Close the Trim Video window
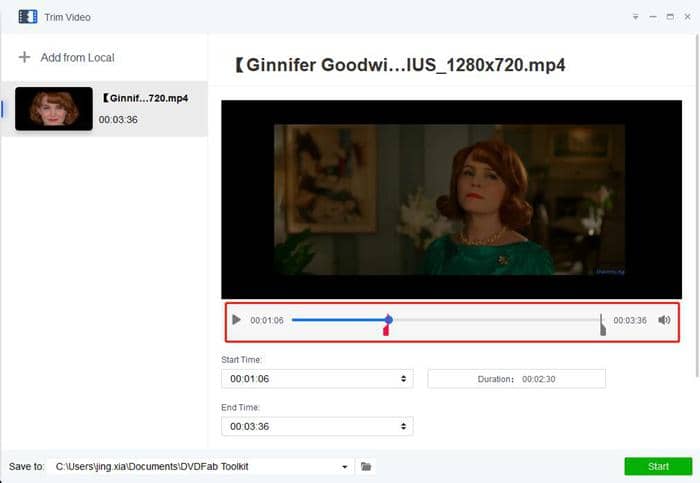 (688, 17)
